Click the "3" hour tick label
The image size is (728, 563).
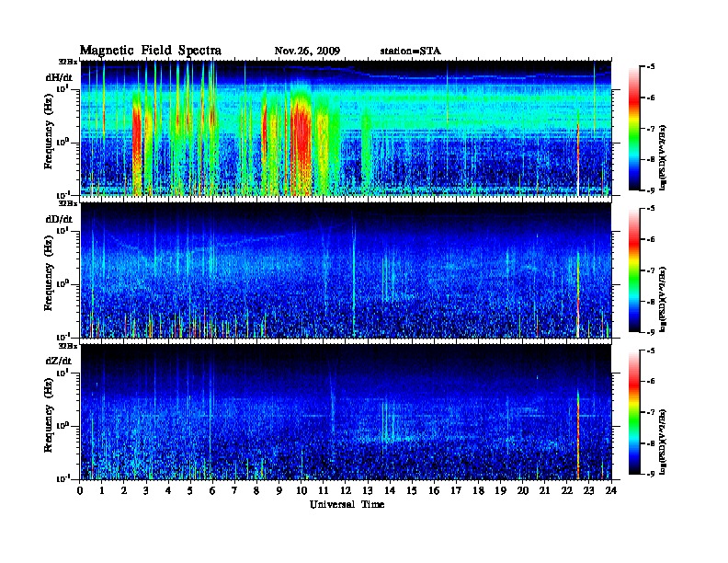coord(146,490)
